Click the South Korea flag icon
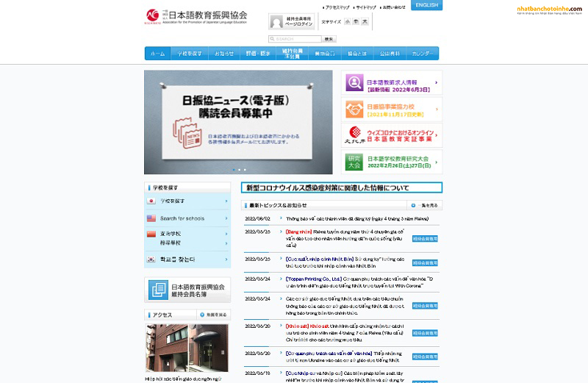This screenshot has width=588, height=383. click(x=151, y=259)
